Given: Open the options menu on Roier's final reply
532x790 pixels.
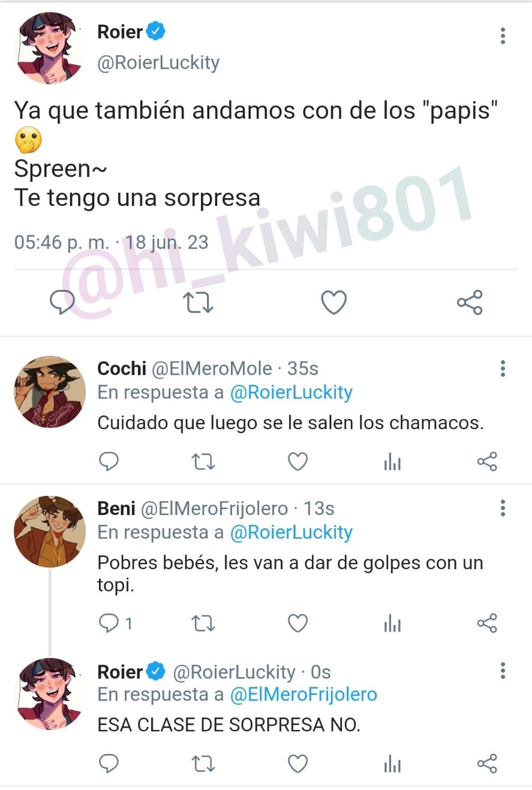Looking at the screenshot, I should coord(503,671).
